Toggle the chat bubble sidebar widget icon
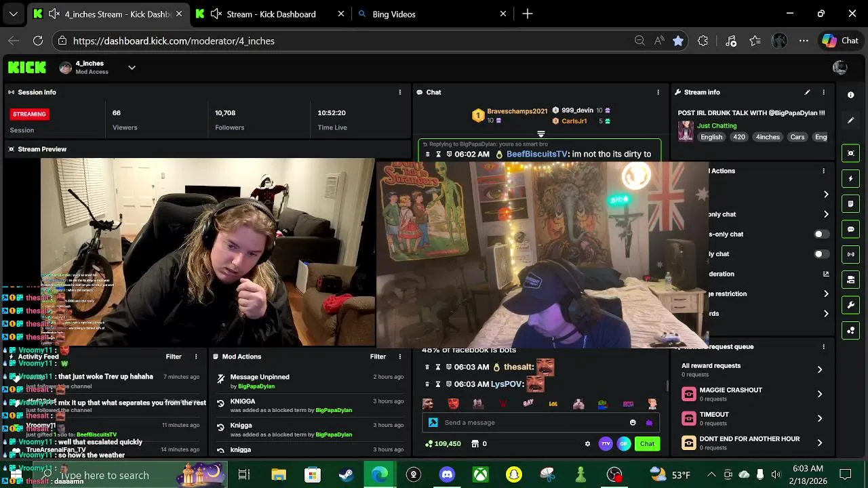Screen dimensions: 868x488 click(851, 230)
